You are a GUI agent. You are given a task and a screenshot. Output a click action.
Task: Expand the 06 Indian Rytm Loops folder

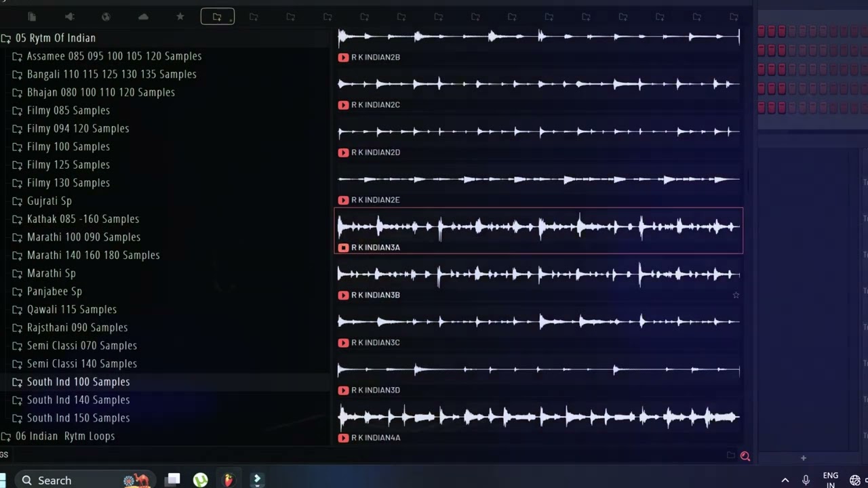(x=5, y=436)
